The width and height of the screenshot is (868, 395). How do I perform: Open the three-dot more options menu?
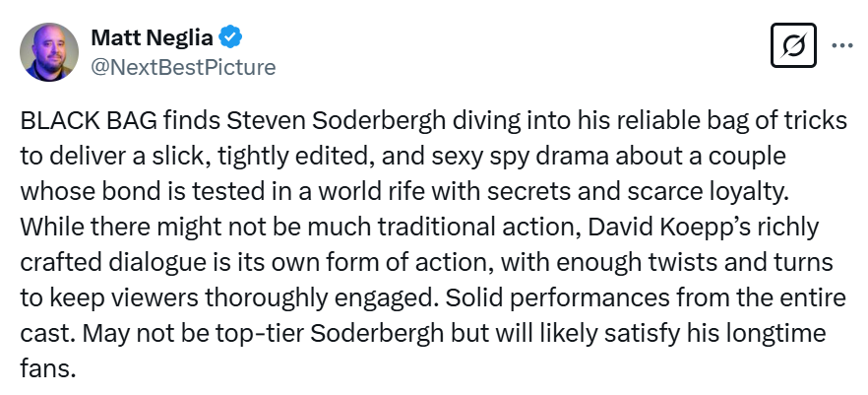pos(842,46)
